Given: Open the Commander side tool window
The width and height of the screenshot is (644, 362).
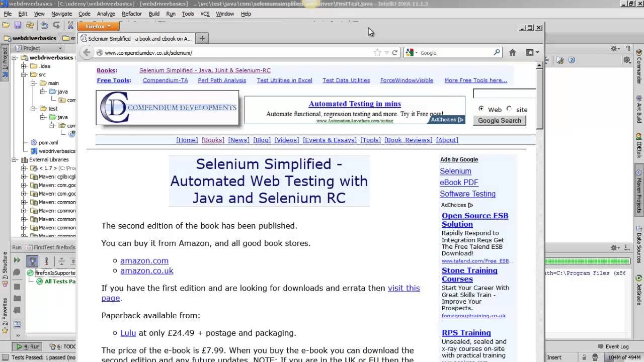Looking at the screenshot, I should pos(639,67).
